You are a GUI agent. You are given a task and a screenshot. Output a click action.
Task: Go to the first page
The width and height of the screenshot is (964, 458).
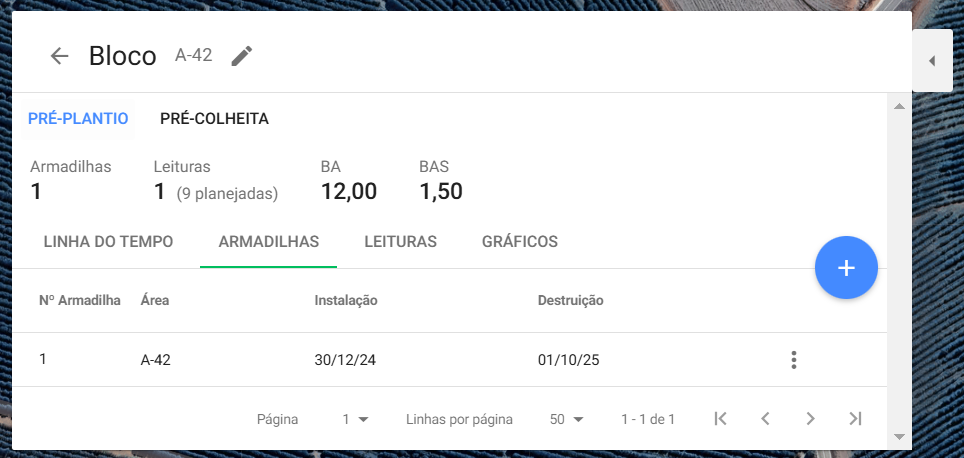pyautogui.click(x=720, y=419)
